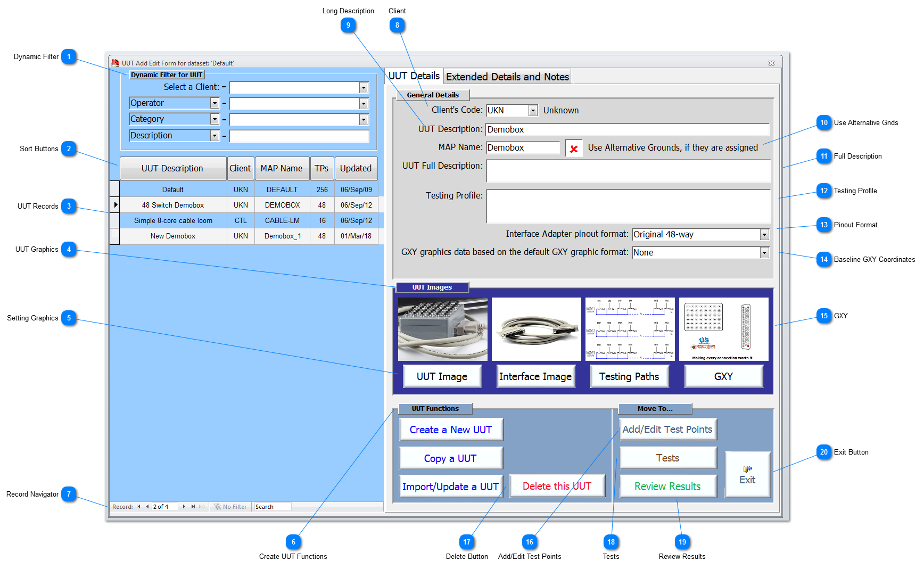Switch to Extended Details and Notes tab
This screenshot has width=924, height=569.
[x=507, y=77]
